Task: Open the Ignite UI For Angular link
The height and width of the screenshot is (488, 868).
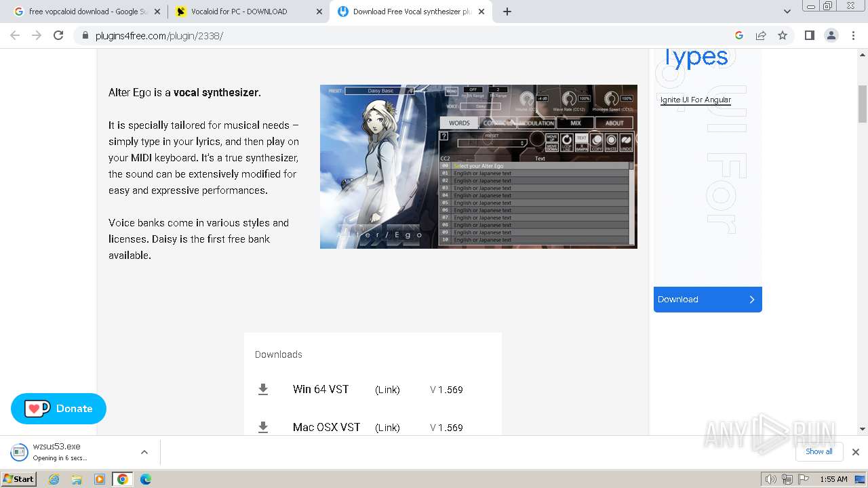Action: coord(696,100)
